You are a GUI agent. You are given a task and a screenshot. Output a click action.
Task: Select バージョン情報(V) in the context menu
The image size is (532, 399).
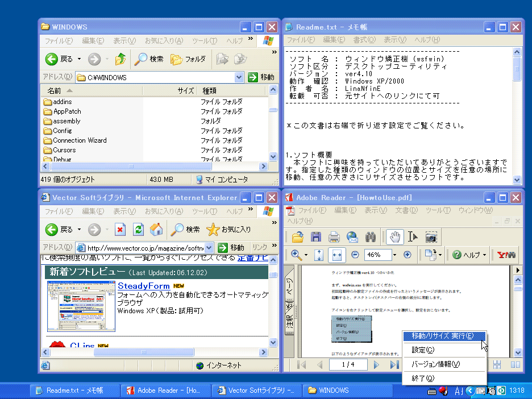444,364
